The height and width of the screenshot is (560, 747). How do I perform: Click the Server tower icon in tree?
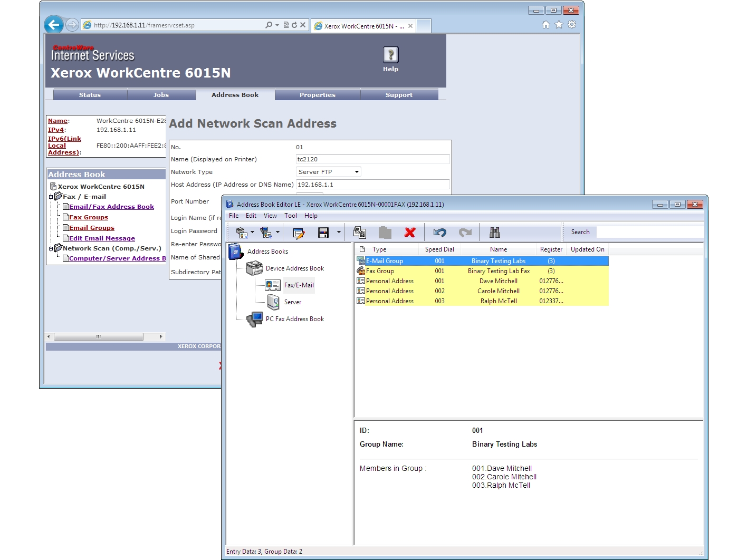point(273,302)
